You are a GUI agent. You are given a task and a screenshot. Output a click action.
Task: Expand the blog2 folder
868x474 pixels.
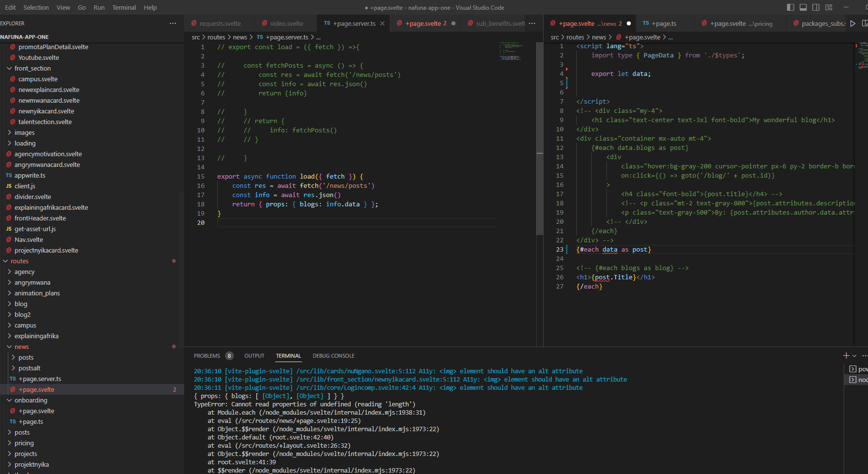tap(22, 314)
